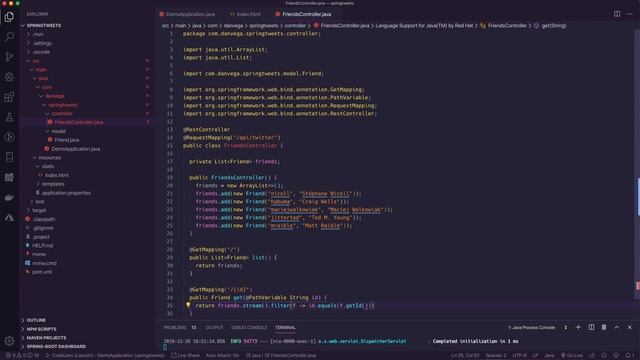
Task: Click the lightbulb quick fix on line 35
Action: [188, 305]
